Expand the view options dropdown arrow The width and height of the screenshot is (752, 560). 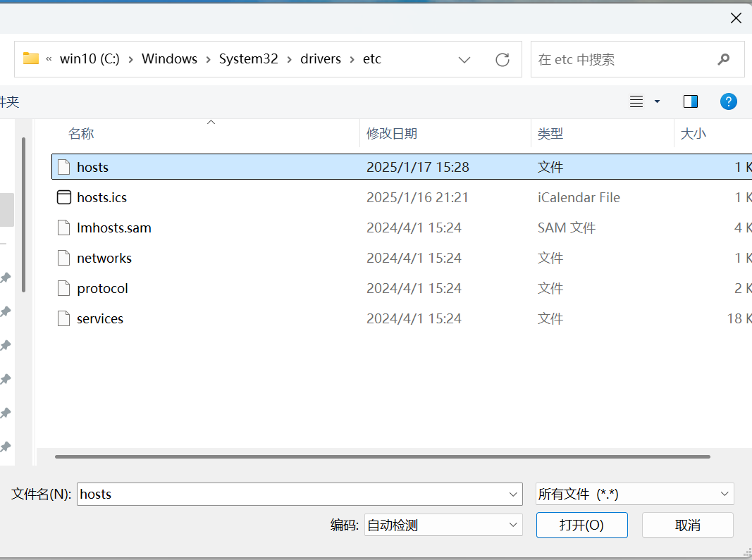click(x=658, y=101)
